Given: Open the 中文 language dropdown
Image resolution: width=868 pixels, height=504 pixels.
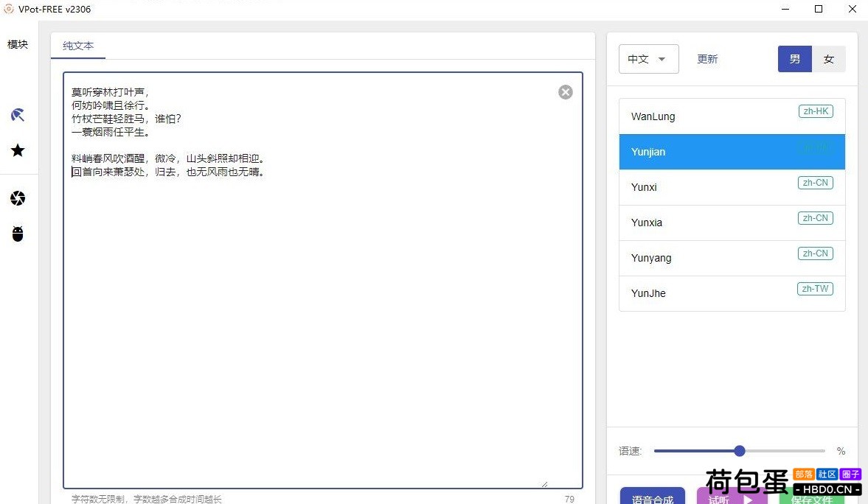Looking at the screenshot, I should pos(649,59).
